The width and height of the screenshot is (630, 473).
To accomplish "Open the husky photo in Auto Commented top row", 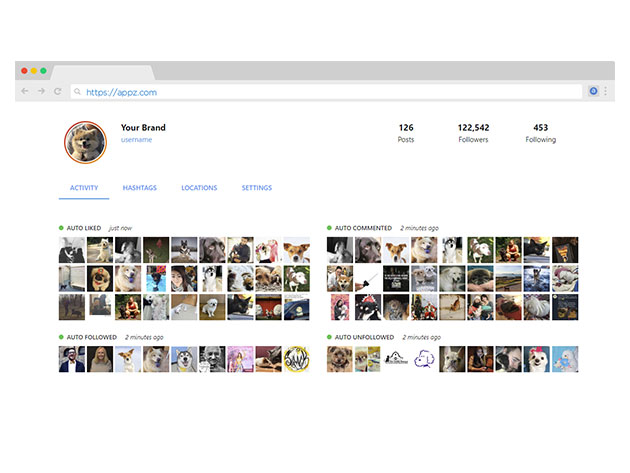I will [452, 250].
